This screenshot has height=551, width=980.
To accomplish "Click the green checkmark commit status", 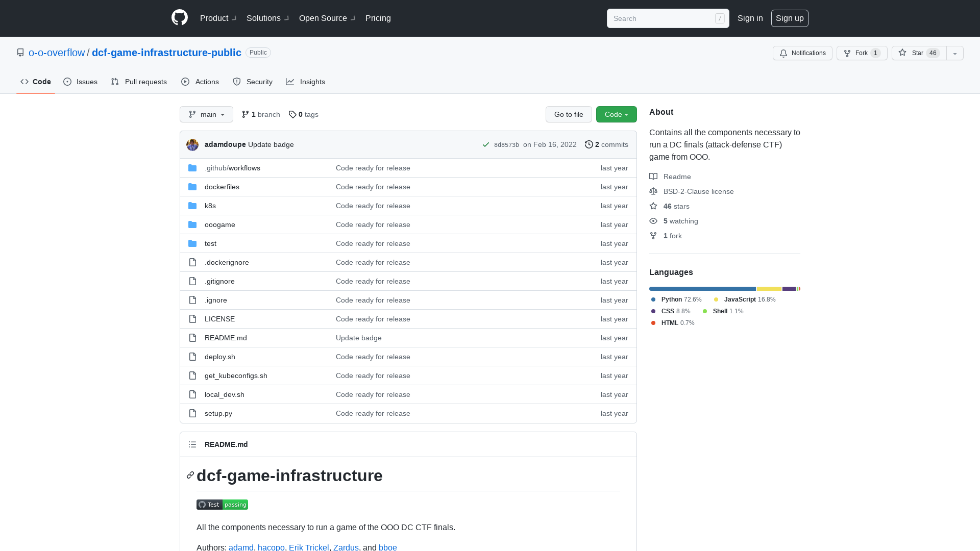I will click(x=486, y=145).
